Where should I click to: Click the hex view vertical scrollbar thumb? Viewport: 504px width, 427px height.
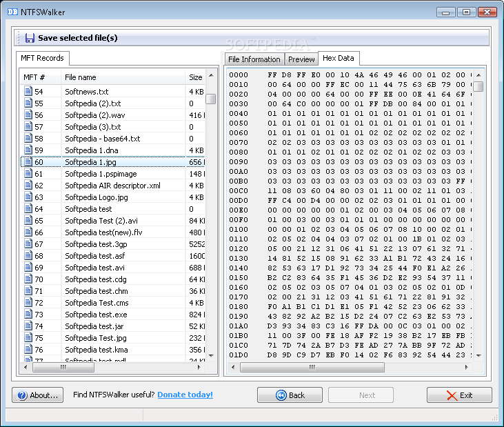478,86
